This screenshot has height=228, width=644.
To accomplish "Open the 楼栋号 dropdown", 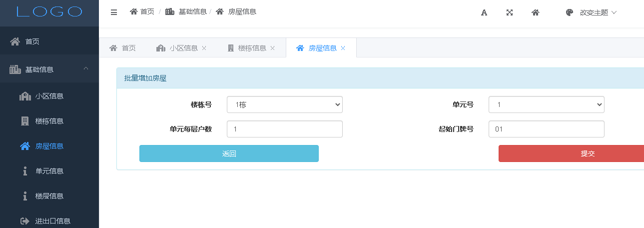I will point(284,104).
